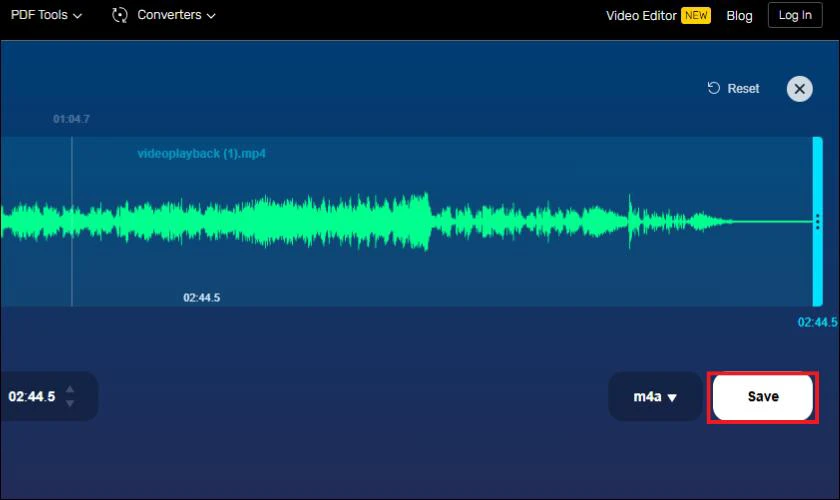Click the Log In button
840x500 pixels.
795,15
